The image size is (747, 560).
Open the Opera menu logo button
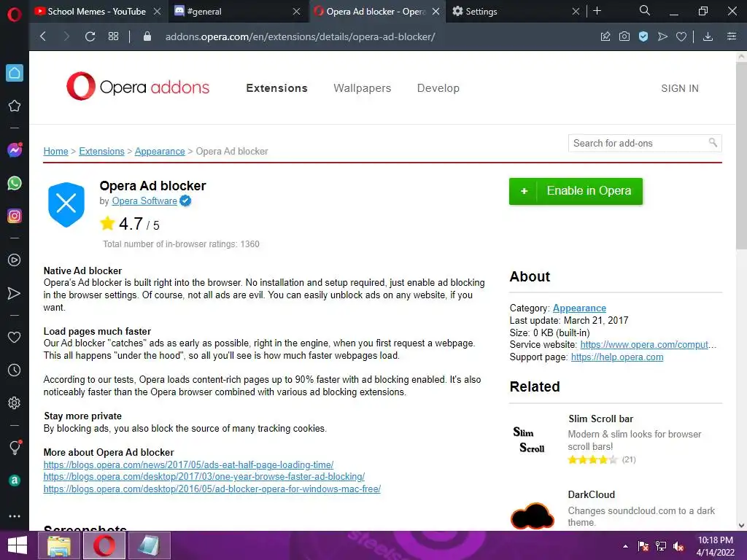tap(15, 14)
